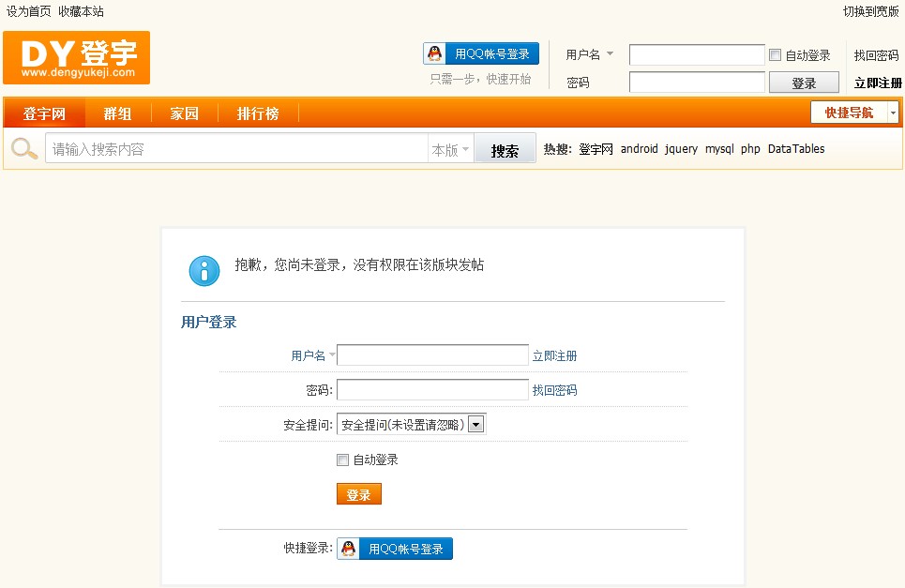905x588 pixels.
Task: Enable 自动登录 in the top login bar
Action: 776,54
